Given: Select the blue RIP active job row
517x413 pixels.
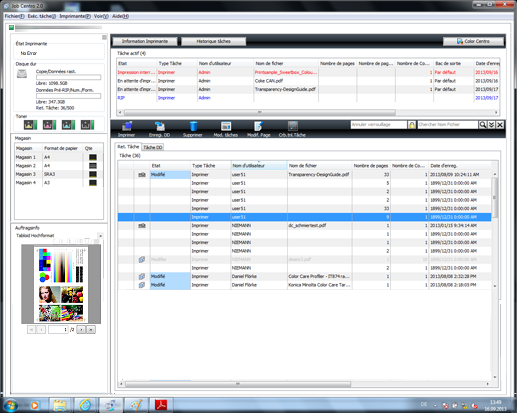Looking at the screenshot, I should (x=308, y=98).
